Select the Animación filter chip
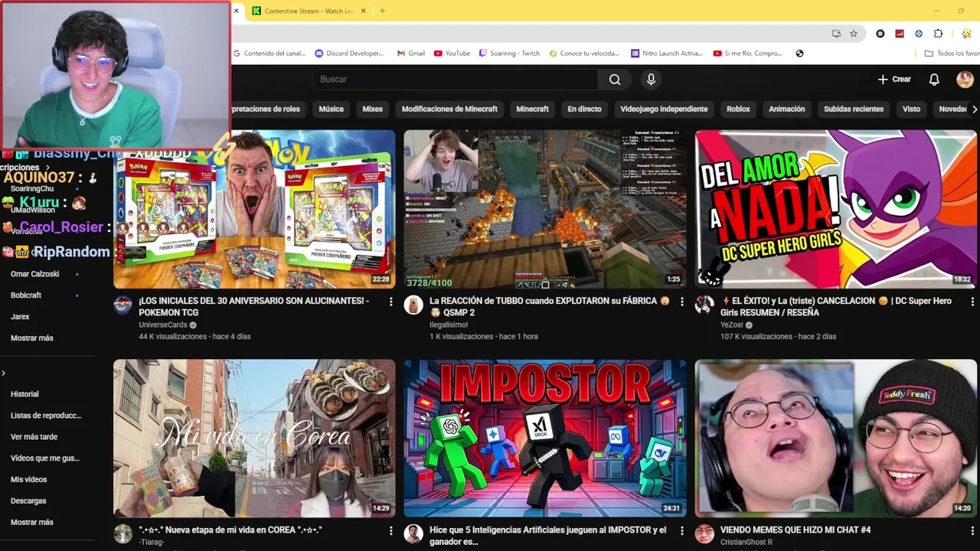 (x=786, y=109)
